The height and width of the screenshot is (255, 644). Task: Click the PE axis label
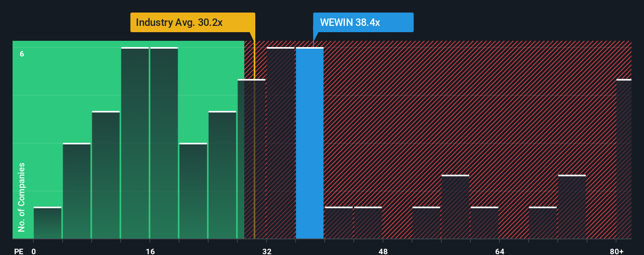pos(19,251)
